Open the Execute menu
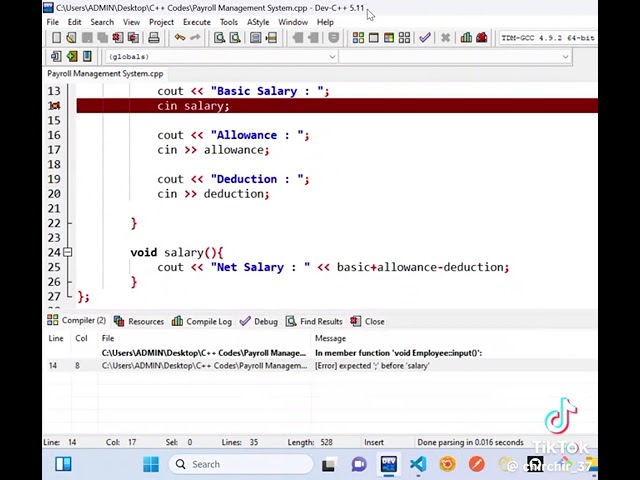Viewport: 640px width, 480px height. [197, 22]
